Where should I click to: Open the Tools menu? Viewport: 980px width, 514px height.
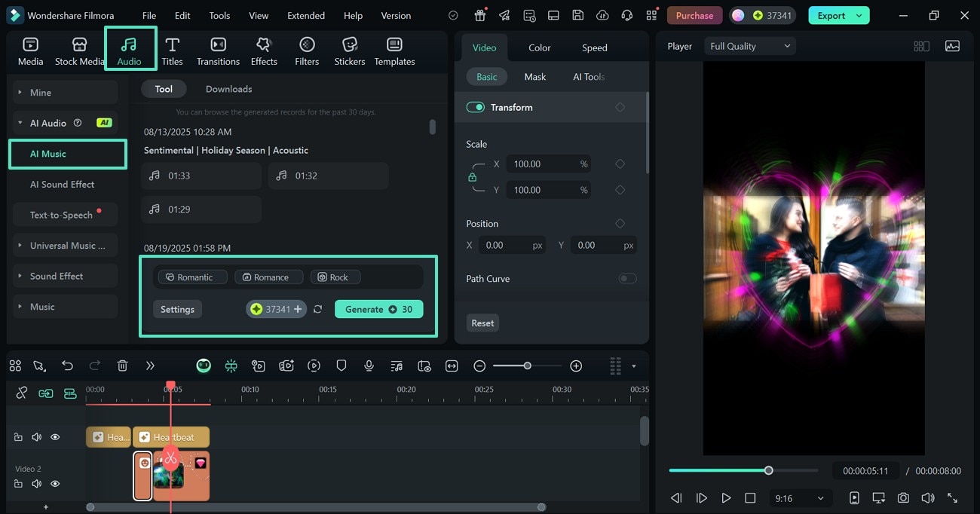[x=219, y=15]
